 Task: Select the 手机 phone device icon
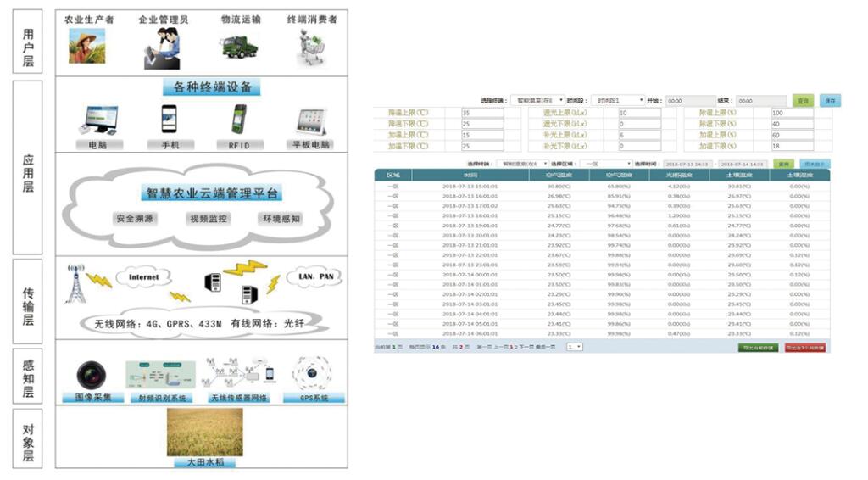tap(170, 120)
